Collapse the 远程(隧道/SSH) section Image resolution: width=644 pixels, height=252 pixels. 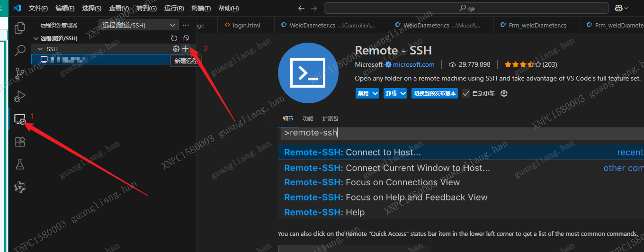pyautogui.click(x=36, y=38)
